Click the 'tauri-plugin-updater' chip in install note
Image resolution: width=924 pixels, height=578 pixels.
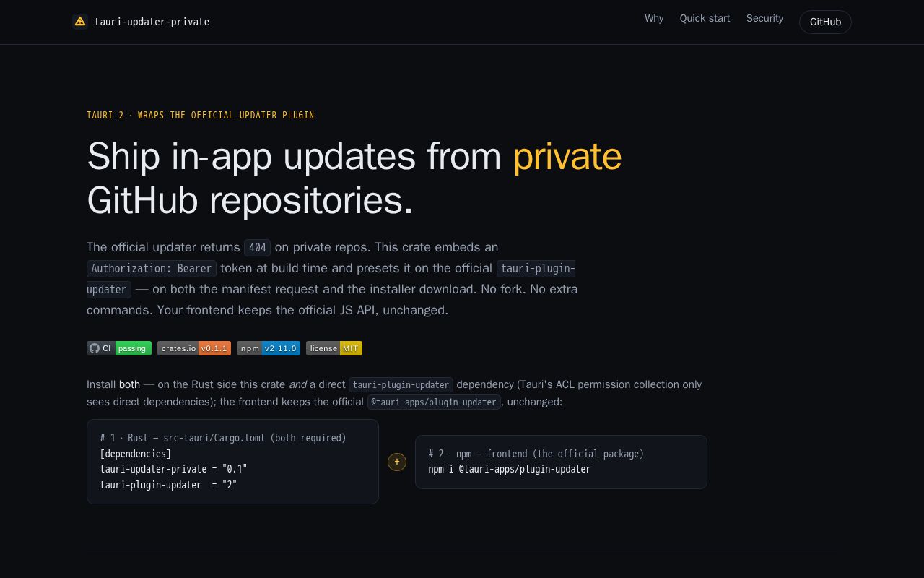click(x=401, y=384)
